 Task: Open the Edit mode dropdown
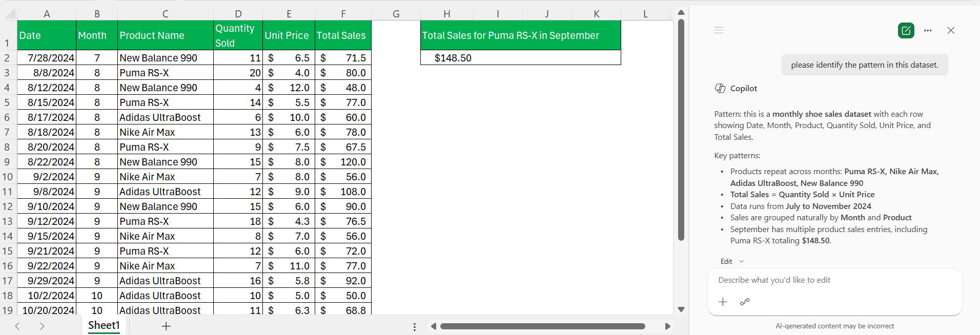point(732,261)
